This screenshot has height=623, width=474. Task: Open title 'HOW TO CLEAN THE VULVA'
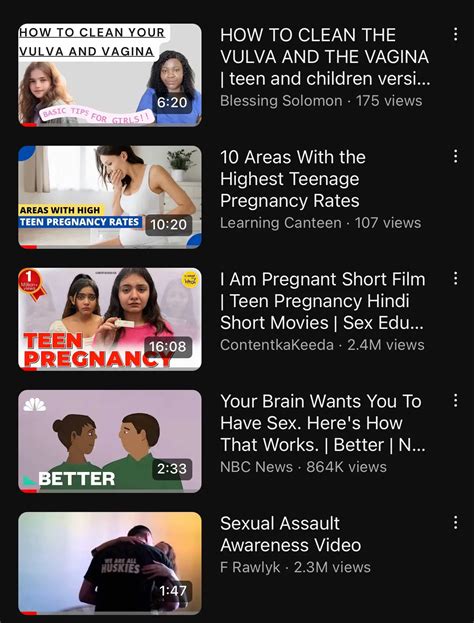pyautogui.click(x=325, y=57)
